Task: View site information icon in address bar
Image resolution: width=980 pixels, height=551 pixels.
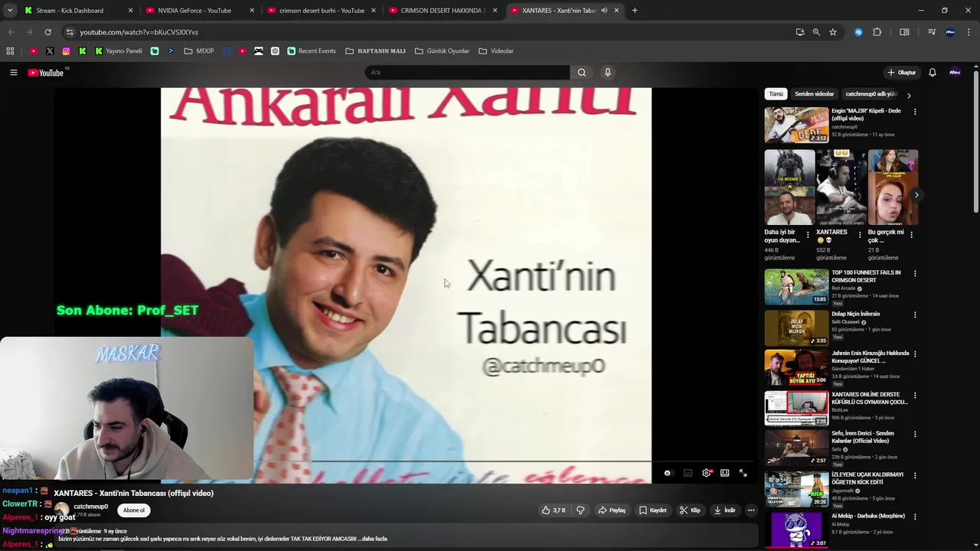Action: pos(70,32)
